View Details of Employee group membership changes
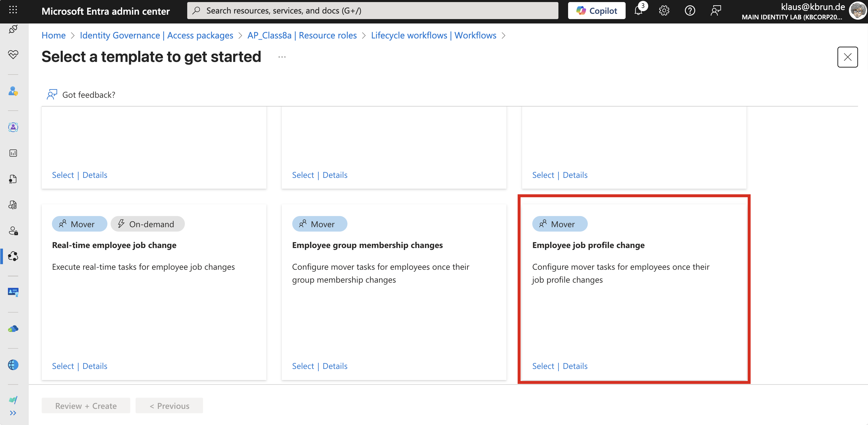The image size is (868, 425). (x=335, y=366)
